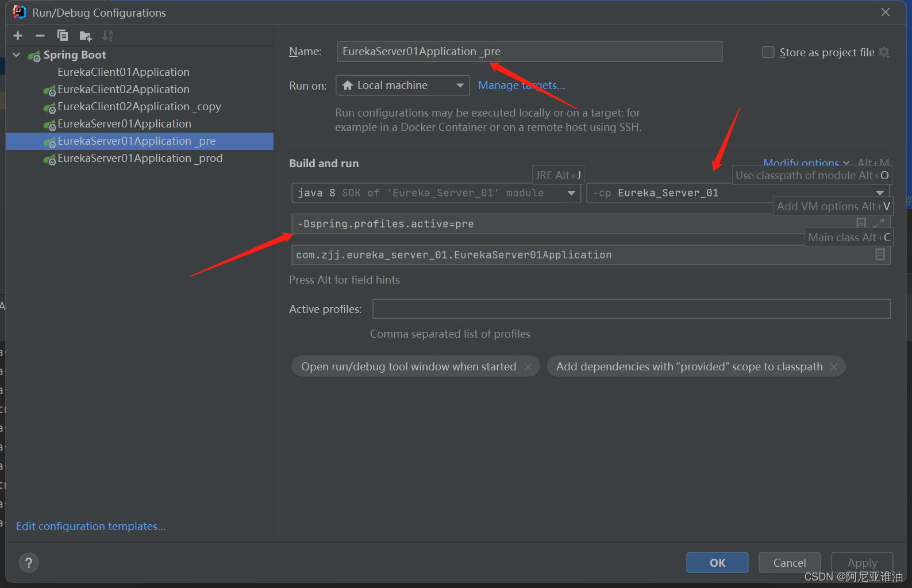Click the Spring Boot group label

click(x=75, y=55)
